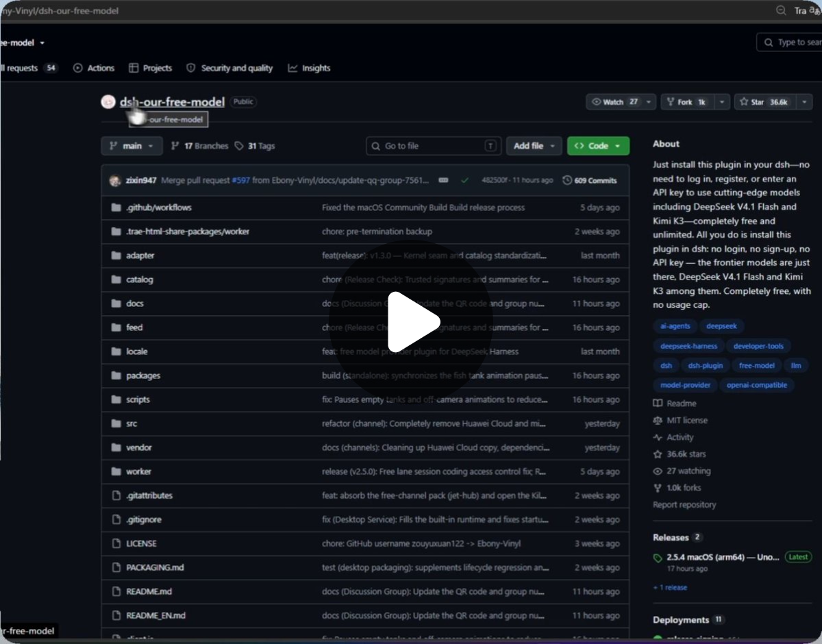Click the MIT license link
Viewport: 822px width, 644px height.
pos(680,420)
